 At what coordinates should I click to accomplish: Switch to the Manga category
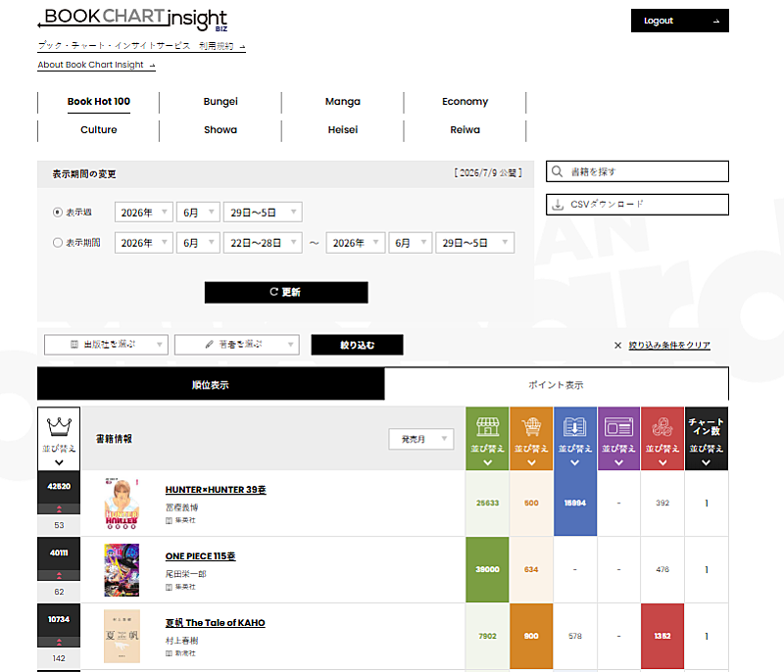tap(342, 102)
